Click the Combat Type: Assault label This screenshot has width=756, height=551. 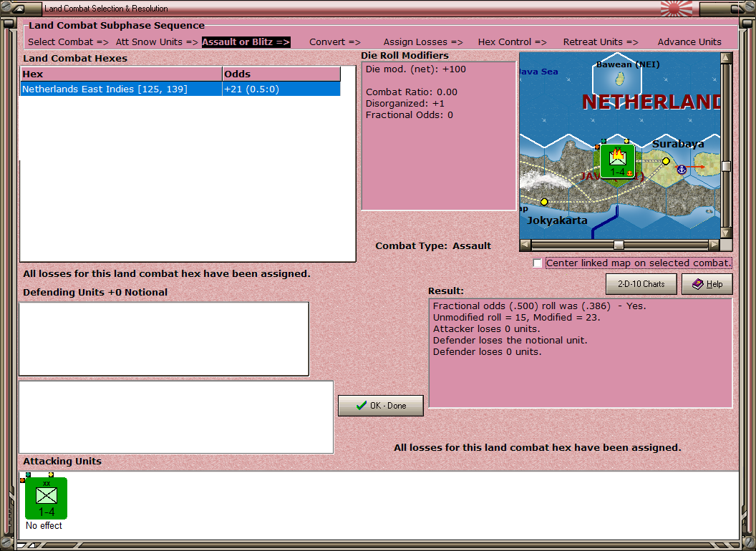tap(433, 246)
